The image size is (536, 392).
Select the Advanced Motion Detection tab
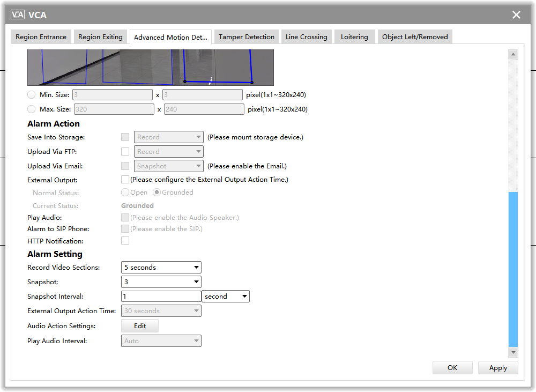170,37
